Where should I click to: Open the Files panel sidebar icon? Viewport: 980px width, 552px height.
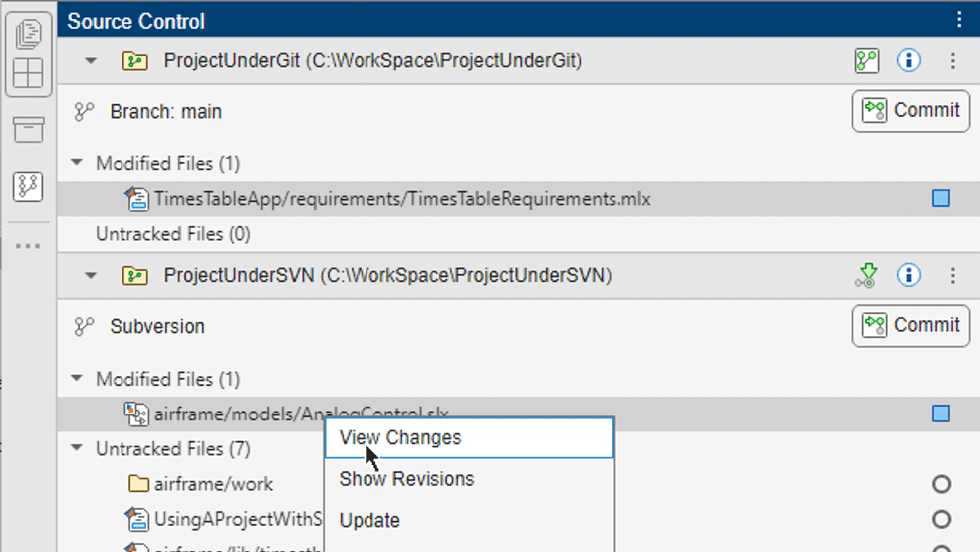(28, 36)
